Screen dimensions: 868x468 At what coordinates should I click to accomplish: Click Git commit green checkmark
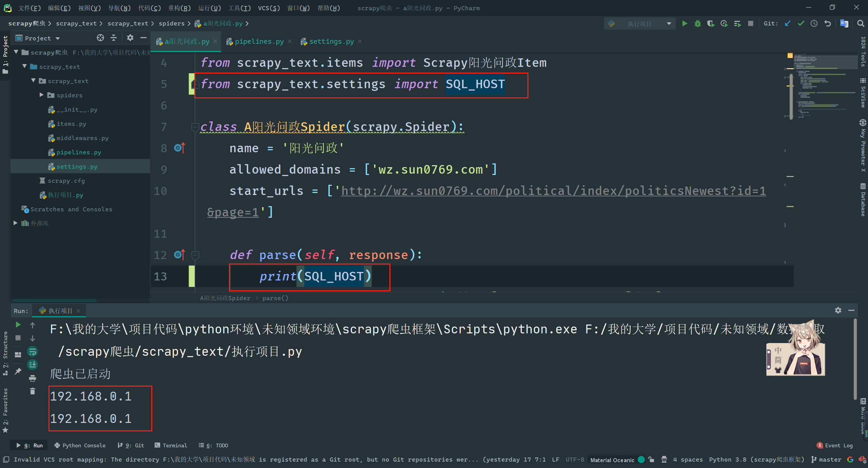(x=801, y=23)
